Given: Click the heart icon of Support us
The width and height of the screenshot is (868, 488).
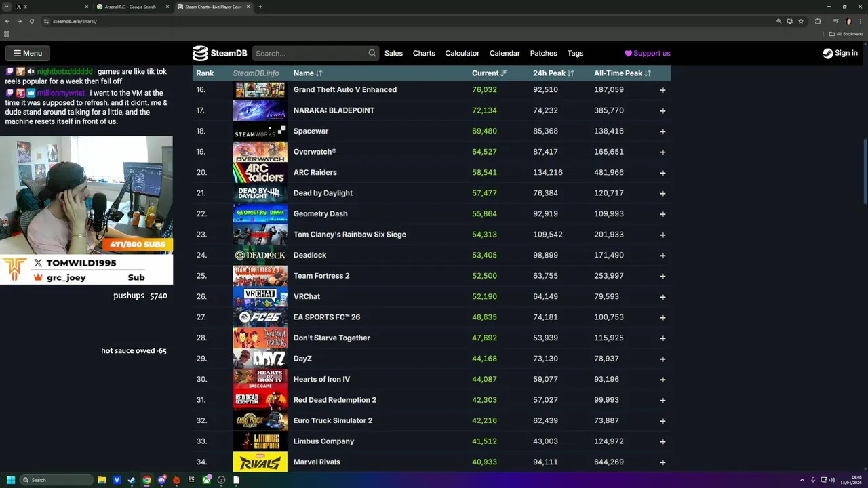Looking at the screenshot, I should click(x=628, y=54).
